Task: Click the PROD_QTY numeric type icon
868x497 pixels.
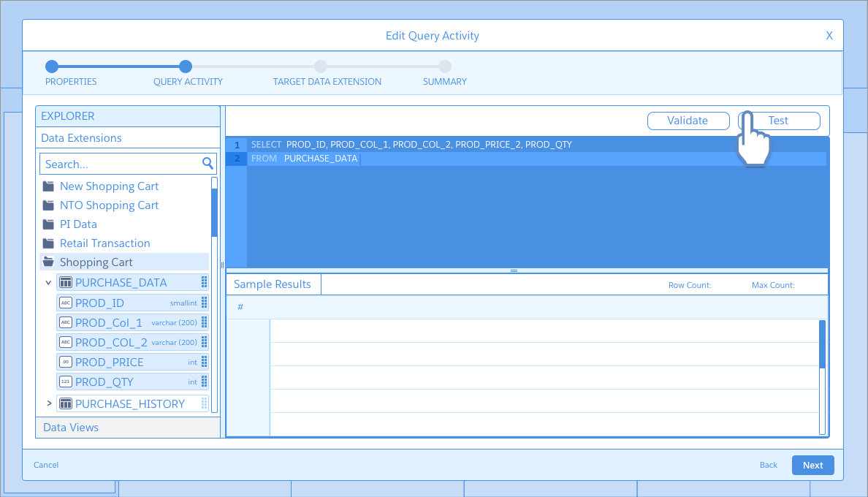Action: (x=66, y=382)
